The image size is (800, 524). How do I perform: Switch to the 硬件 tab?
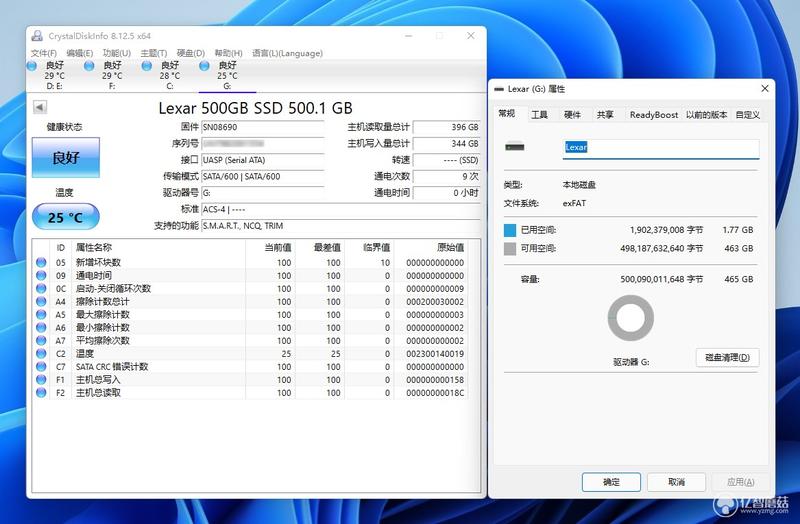572,115
